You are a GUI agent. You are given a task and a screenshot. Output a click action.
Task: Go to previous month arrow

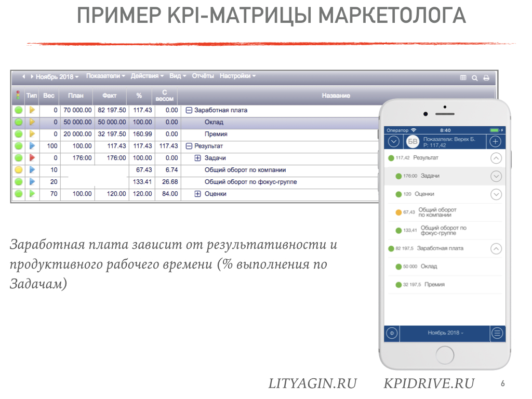click(23, 77)
